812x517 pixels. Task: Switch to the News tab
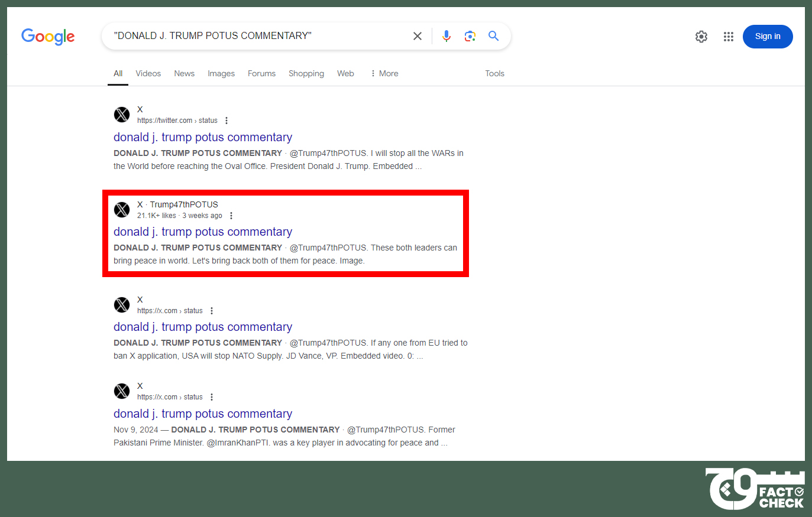[x=185, y=73]
